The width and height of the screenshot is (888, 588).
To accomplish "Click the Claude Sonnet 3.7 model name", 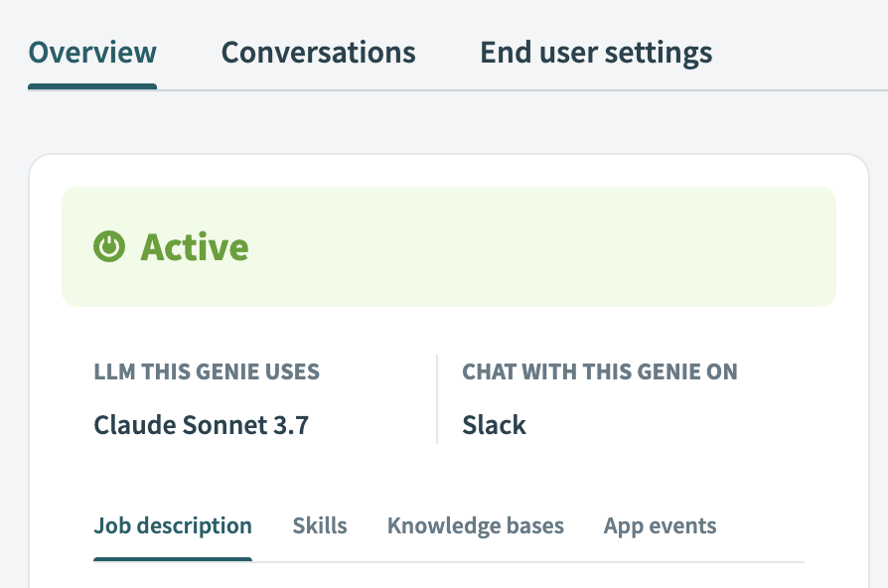I will tap(201, 426).
